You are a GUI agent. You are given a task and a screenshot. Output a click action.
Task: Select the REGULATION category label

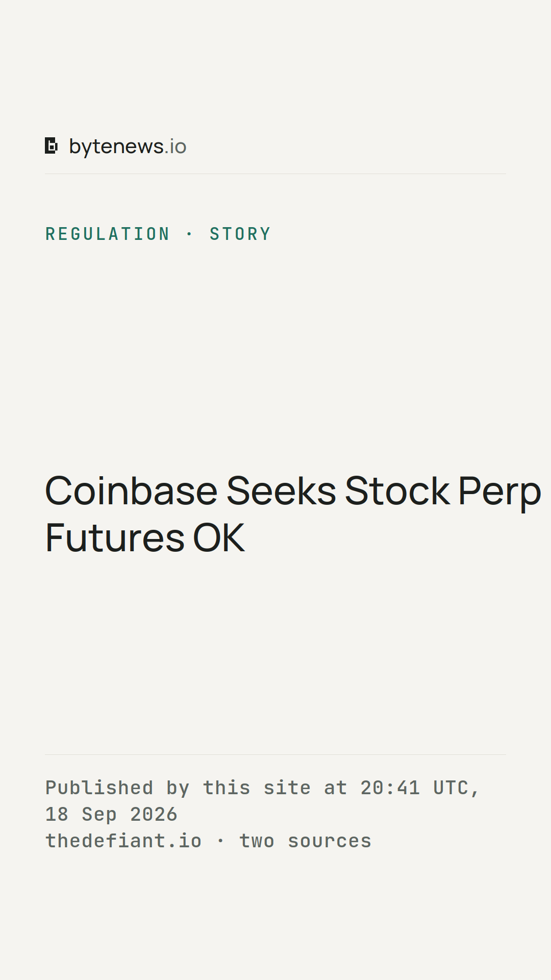[x=107, y=234]
